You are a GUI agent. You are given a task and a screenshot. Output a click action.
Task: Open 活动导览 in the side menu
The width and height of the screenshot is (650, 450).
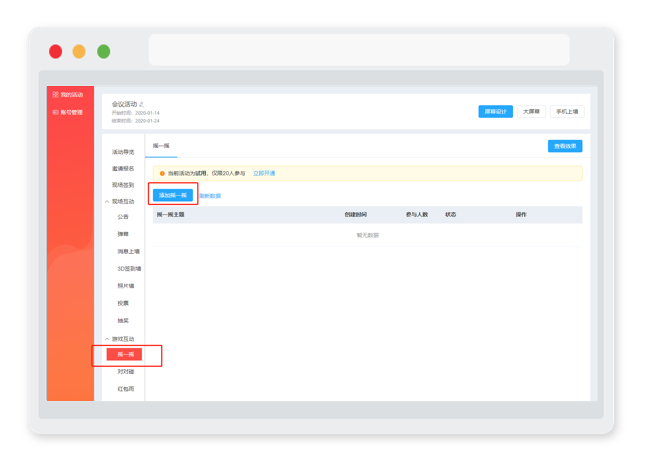tap(123, 152)
